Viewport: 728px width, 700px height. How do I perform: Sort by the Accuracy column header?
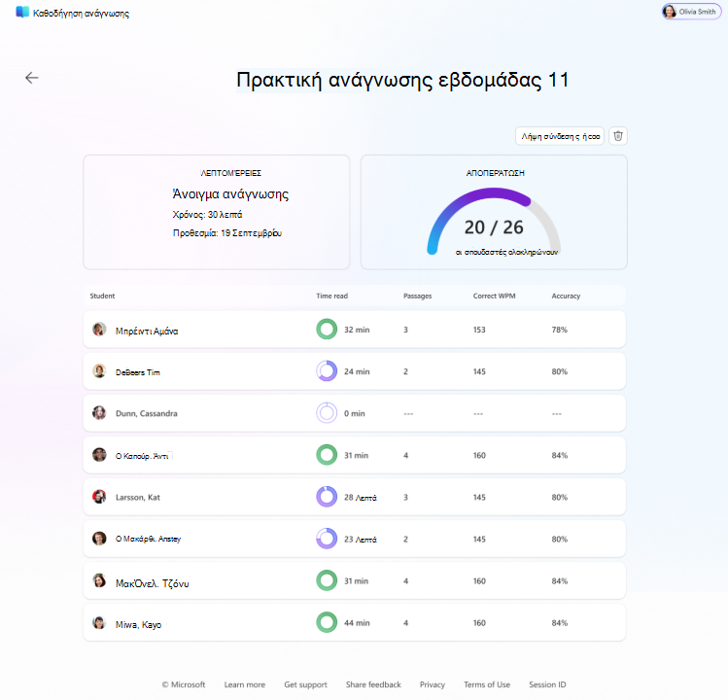(566, 296)
